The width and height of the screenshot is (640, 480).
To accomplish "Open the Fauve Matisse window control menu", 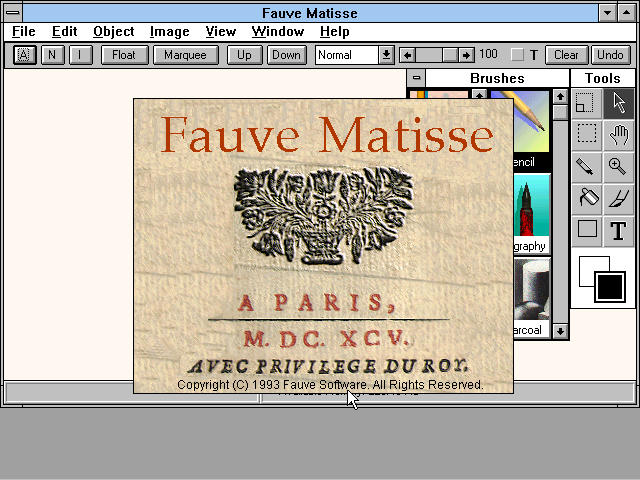I will tap(13, 12).
